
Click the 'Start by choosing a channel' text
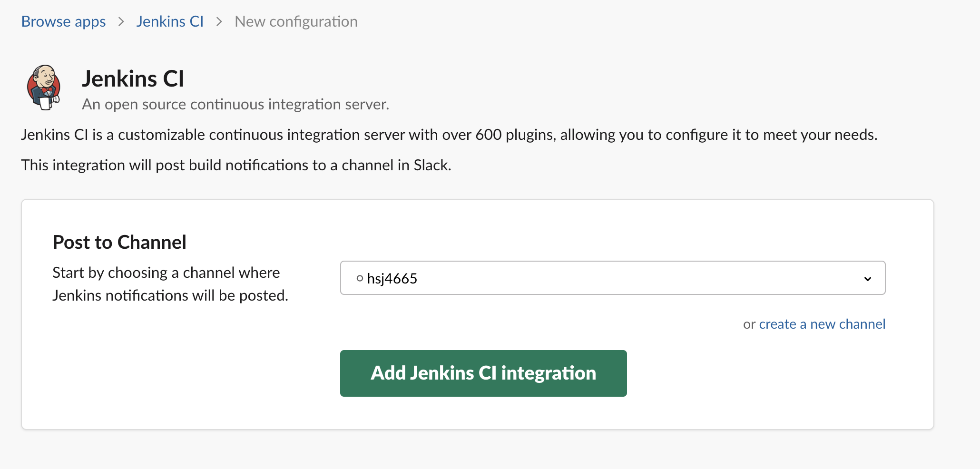tap(170, 284)
